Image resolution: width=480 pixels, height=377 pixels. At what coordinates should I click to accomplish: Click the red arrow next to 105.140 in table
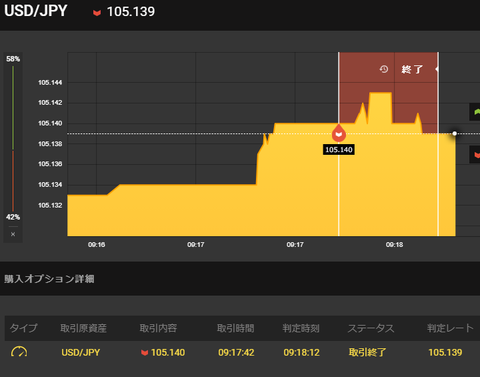[x=144, y=353]
